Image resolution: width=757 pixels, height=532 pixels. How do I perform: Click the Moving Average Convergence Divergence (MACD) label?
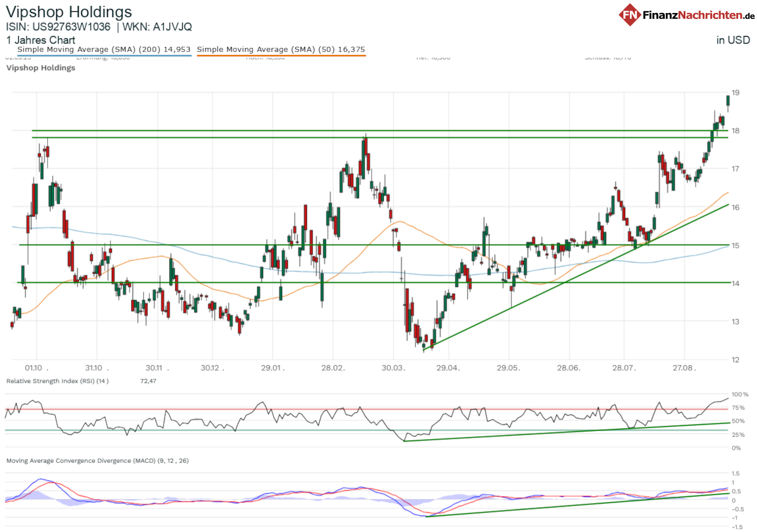pyautogui.click(x=98, y=460)
